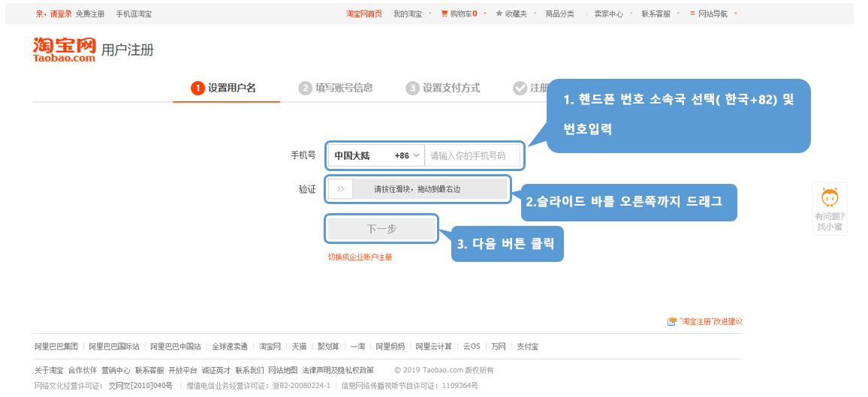This screenshot has width=868, height=397.
Task: Expand the 网站导航 dropdown arrow
Action: pos(736,14)
